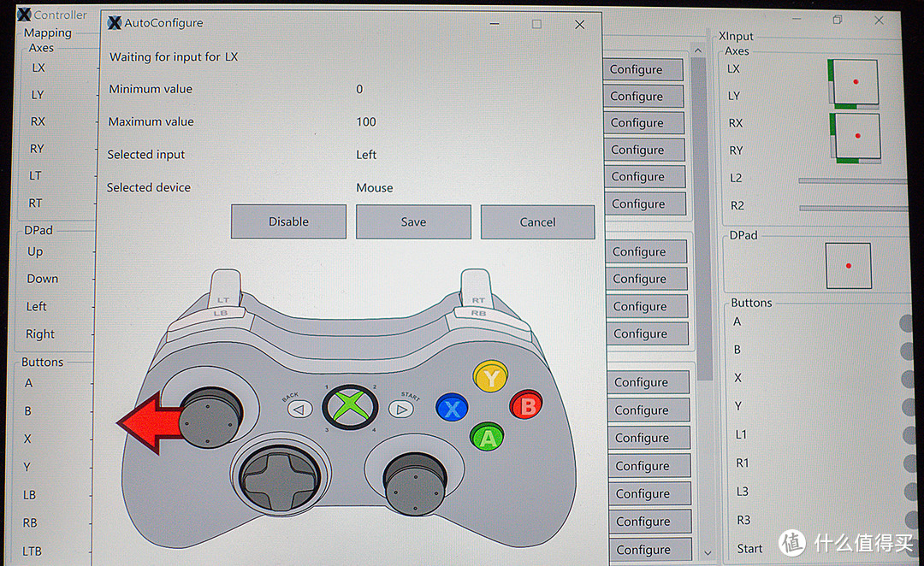Select the Down label under DPad mapping
This screenshot has height=566, width=924.
43,279
